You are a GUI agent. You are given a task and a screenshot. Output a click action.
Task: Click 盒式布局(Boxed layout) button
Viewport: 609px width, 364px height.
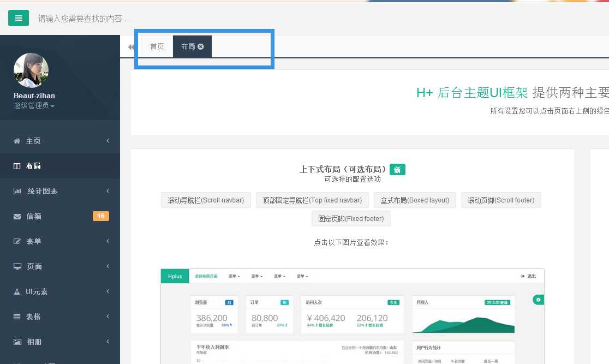[415, 200]
